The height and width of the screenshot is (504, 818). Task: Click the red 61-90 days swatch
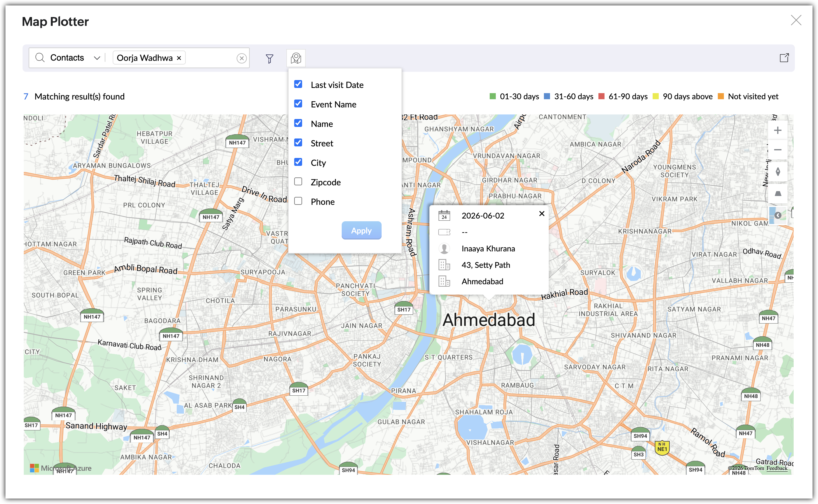tap(601, 96)
